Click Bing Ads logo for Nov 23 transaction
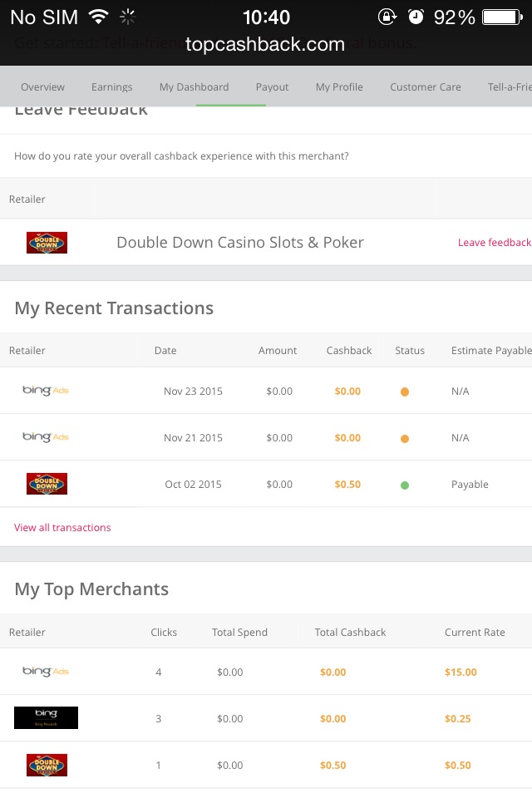 click(45, 391)
